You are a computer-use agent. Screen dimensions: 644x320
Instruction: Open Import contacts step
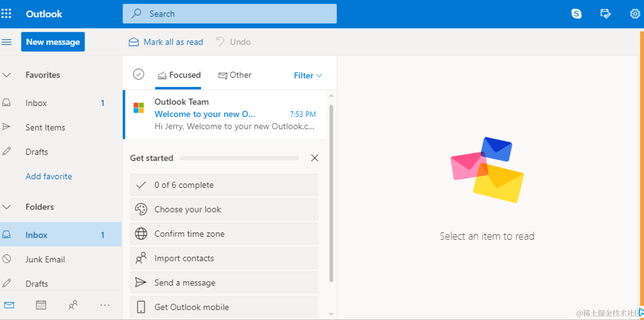tap(224, 258)
